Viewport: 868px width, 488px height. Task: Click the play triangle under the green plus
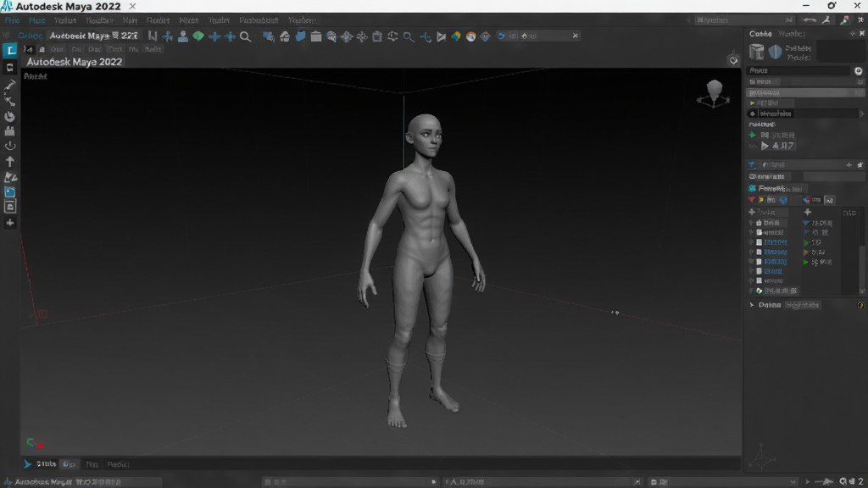pos(765,146)
